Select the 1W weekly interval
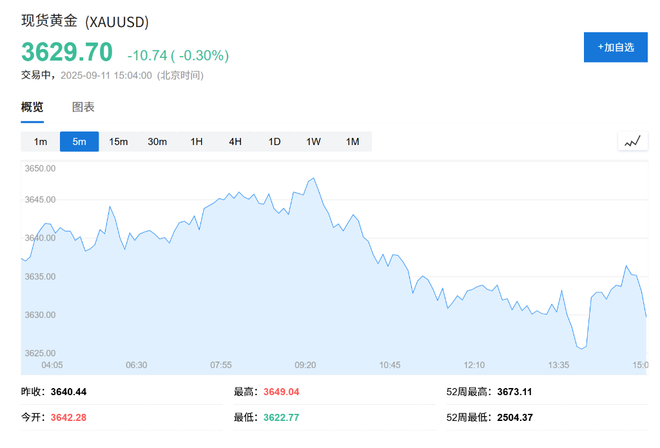The width and height of the screenshot is (660, 448). tap(313, 142)
